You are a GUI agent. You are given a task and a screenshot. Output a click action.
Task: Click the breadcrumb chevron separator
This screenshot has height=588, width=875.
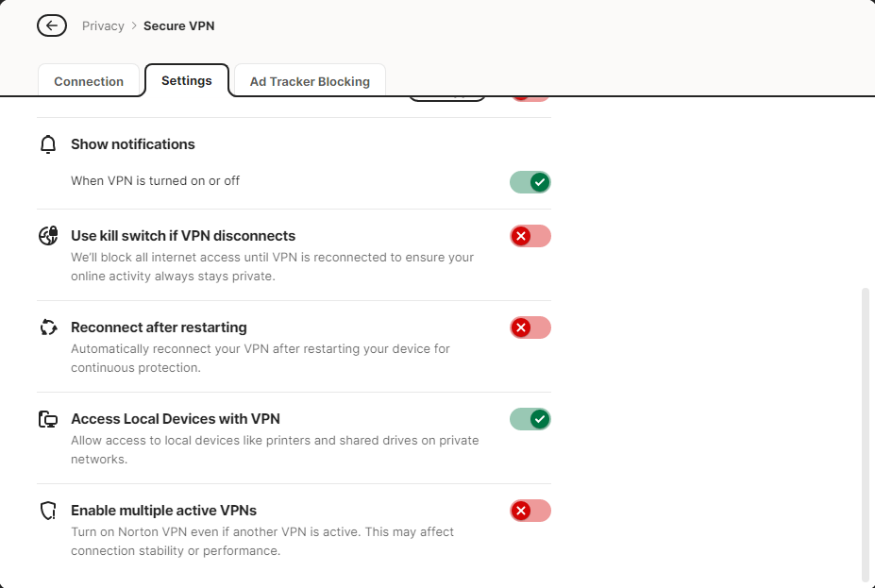[x=134, y=25]
